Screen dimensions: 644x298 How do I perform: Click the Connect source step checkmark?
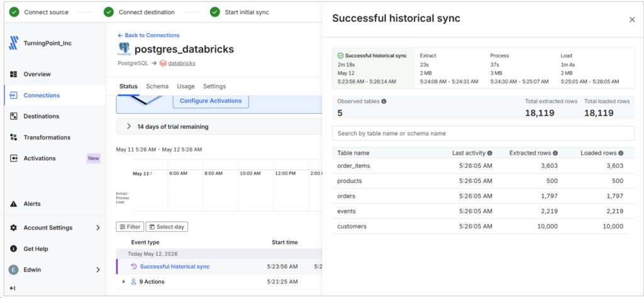point(14,13)
